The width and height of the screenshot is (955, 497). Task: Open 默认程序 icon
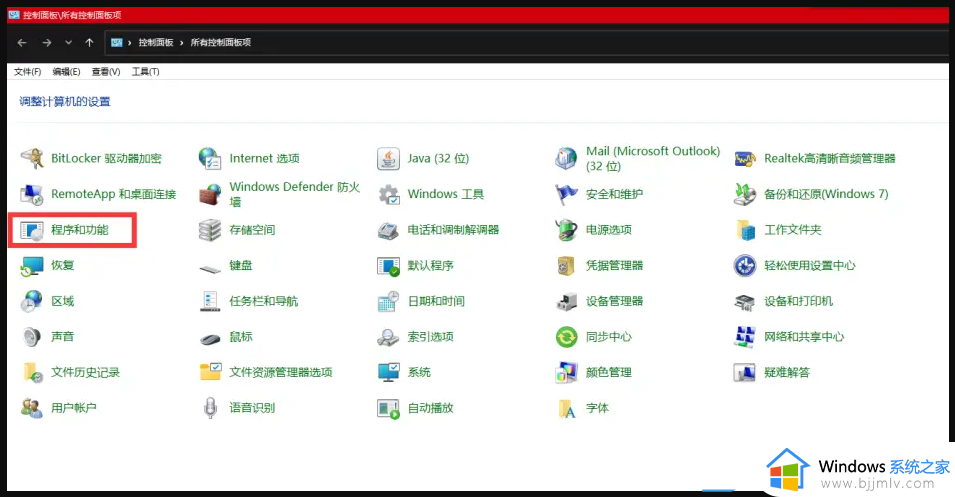tap(388, 266)
